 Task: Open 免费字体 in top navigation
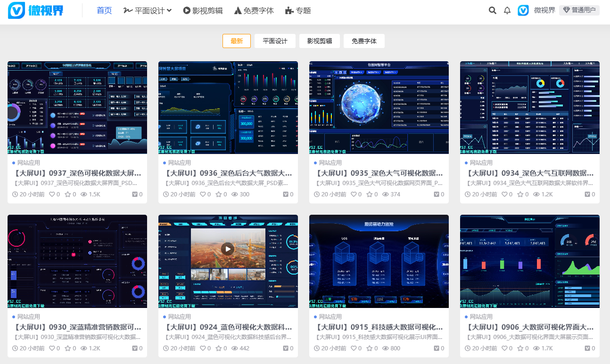[254, 10]
